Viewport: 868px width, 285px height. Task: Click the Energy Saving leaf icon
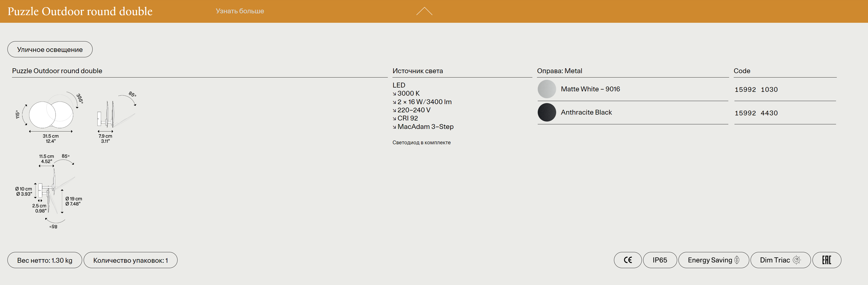737,260
